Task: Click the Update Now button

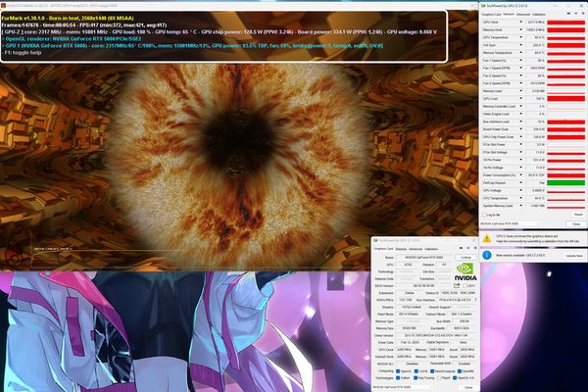Action: (573, 256)
